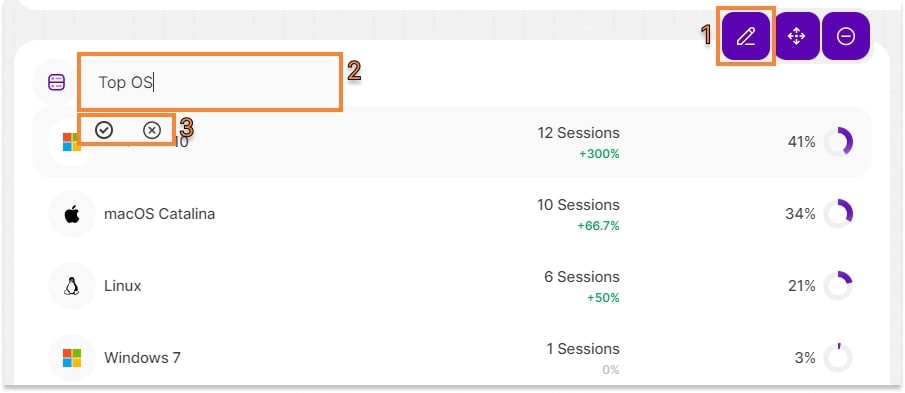Cancel title edit with X icon
This screenshot has height=393, width=905.
click(152, 131)
